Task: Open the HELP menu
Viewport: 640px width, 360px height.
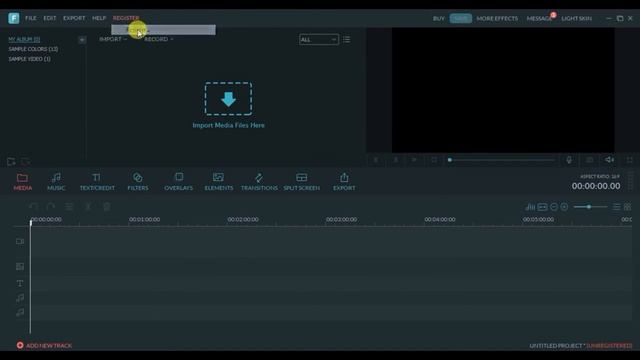Action: [99, 18]
